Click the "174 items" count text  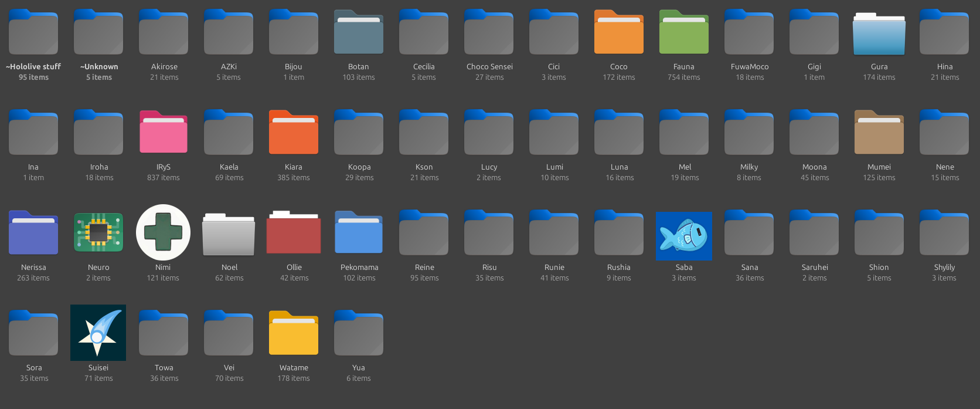(x=879, y=77)
